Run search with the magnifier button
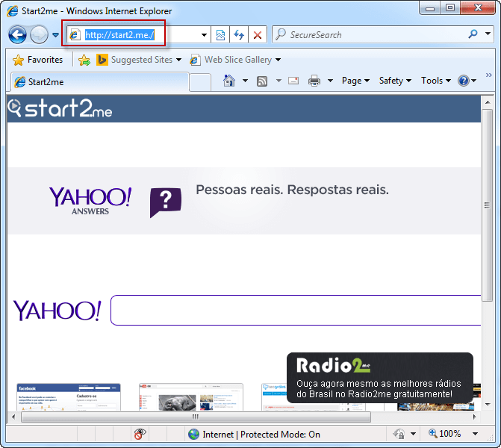This screenshot has width=501, height=448. 473,34
